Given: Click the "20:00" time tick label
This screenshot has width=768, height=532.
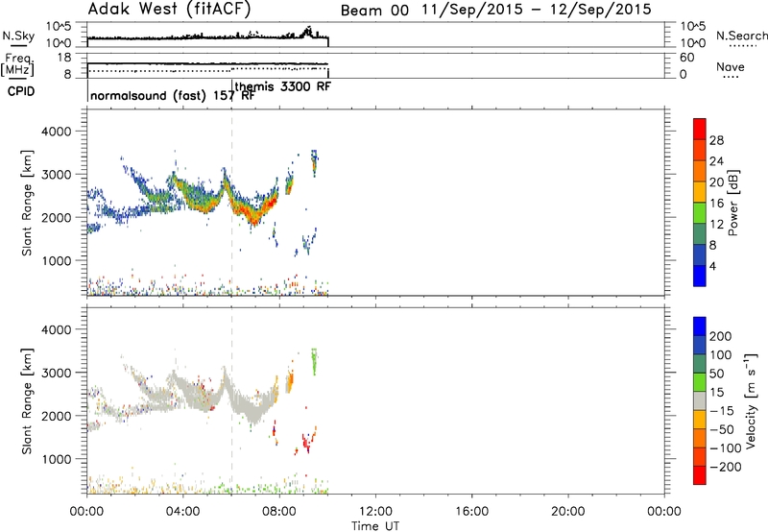Looking at the screenshot, I should (567, 512).
